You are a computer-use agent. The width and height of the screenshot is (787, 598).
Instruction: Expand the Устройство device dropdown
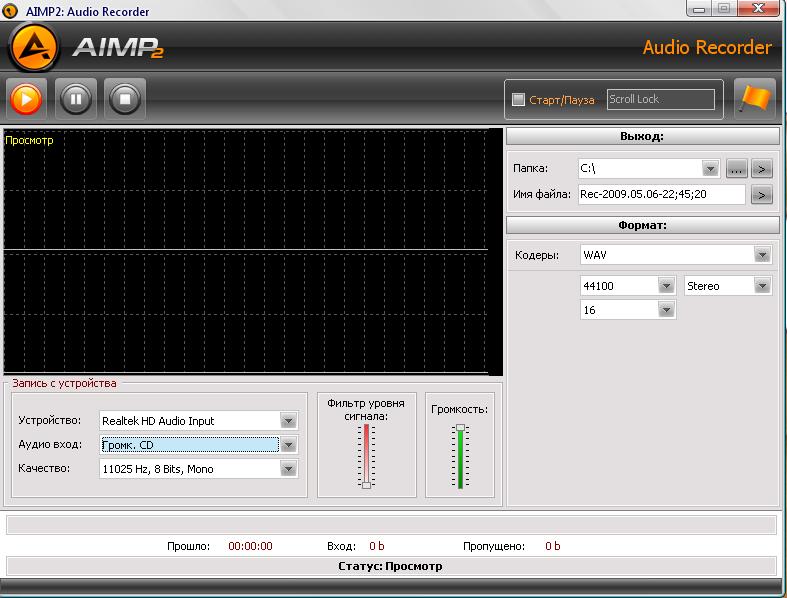[289, 421]
